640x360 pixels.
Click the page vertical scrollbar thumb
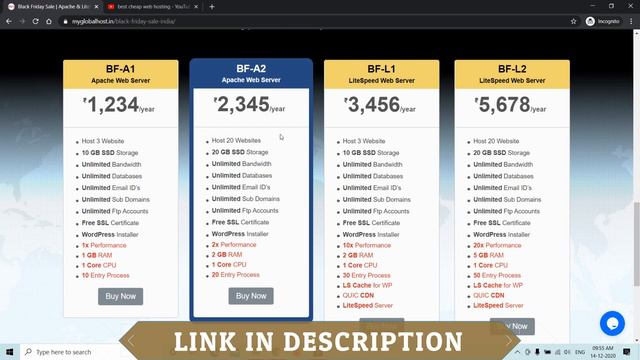(636, 244)
